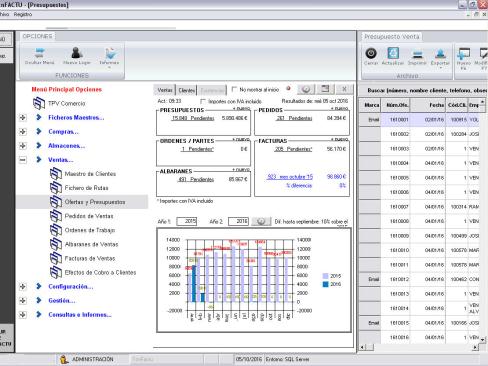Click Efectos de Cobro a Clientes icon
488x366 pixels.
pyautogui.click(x=56, y=272)
